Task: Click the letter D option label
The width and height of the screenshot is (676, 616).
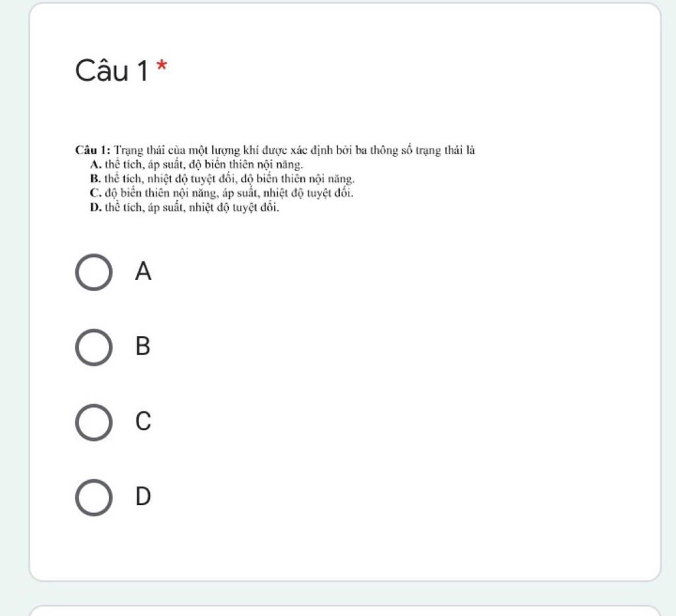Action: [x=143, y=496]
